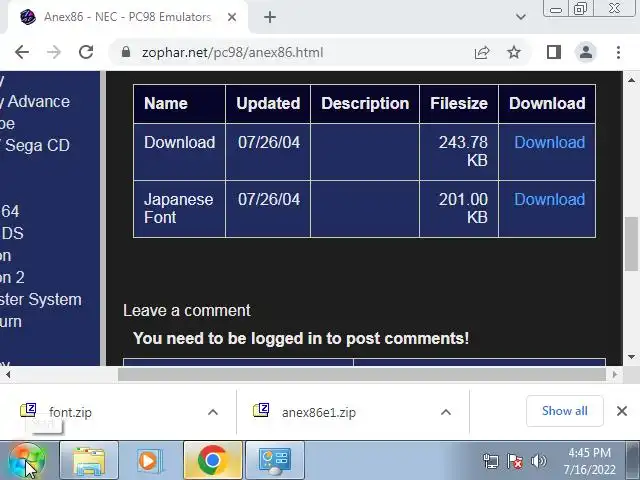The image size is (640, 480).
Task: Open the Action Center flag icon
Action: [515, 461]
